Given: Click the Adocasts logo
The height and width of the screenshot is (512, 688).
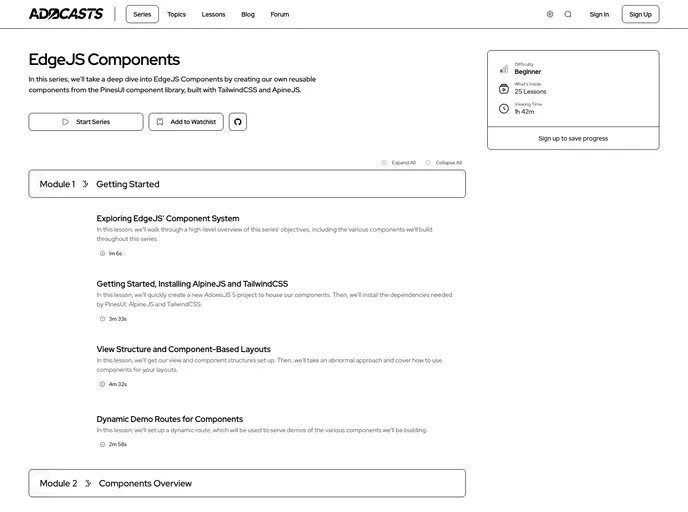Looking at the screenshot, I should pos(66,14).
